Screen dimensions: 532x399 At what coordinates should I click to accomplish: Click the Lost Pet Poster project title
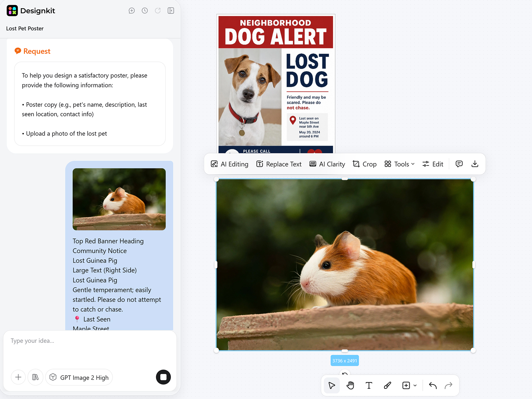25,28
